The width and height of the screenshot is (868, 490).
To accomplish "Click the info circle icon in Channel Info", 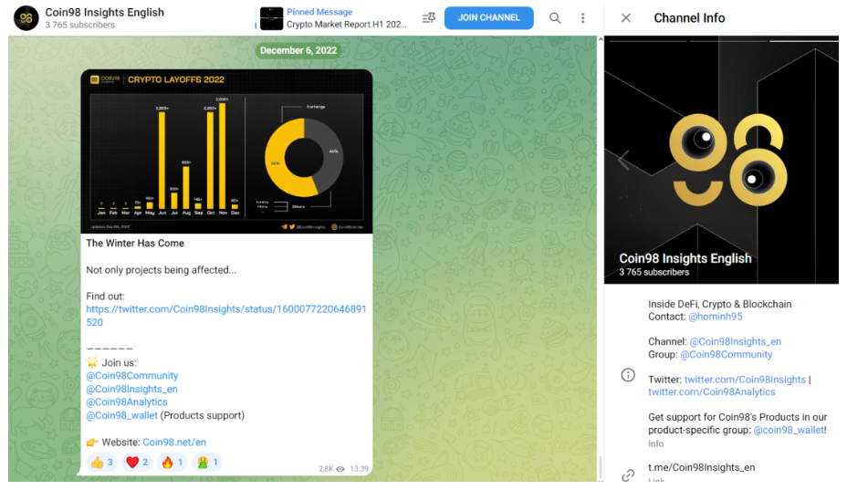I will coord(628,375).
